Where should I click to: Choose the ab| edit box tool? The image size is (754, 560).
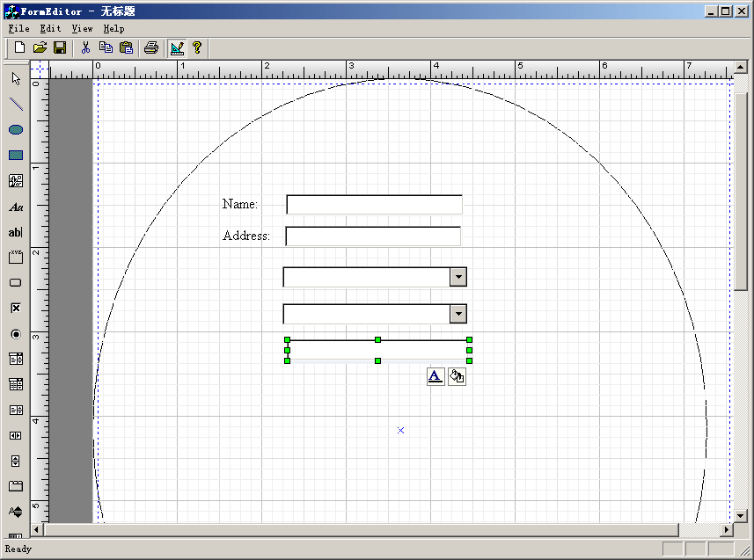pyautogui.click(x=16, y=233)
